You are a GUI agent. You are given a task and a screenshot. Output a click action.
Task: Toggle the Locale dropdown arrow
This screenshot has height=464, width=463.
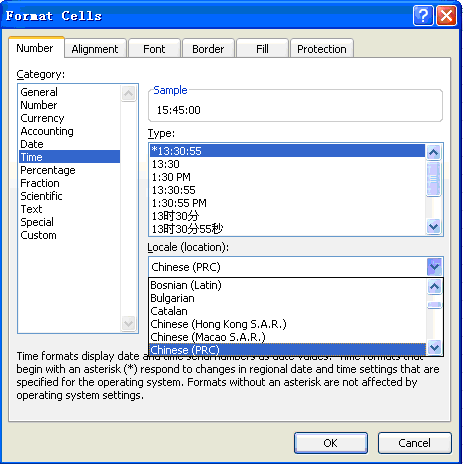(x=434, y=267)
